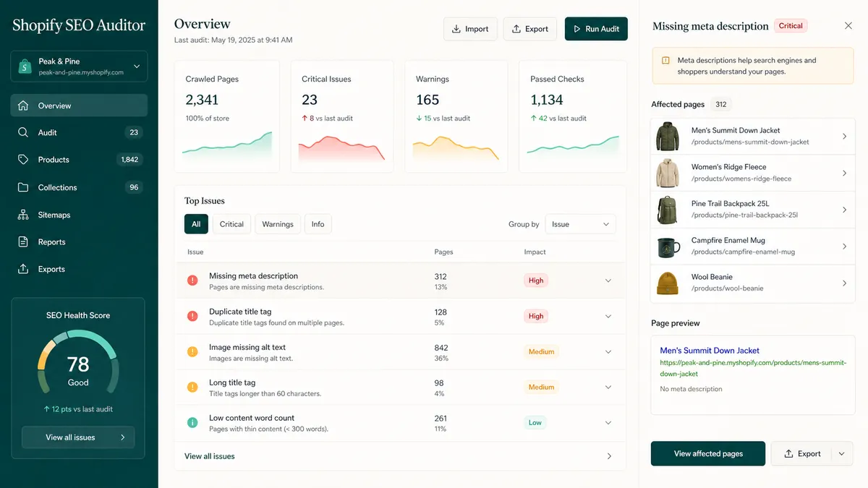Screen dimensions: 868x488
Task: Click the Audit magnifier icon in sidebar
Action: (x=24, y=132)
